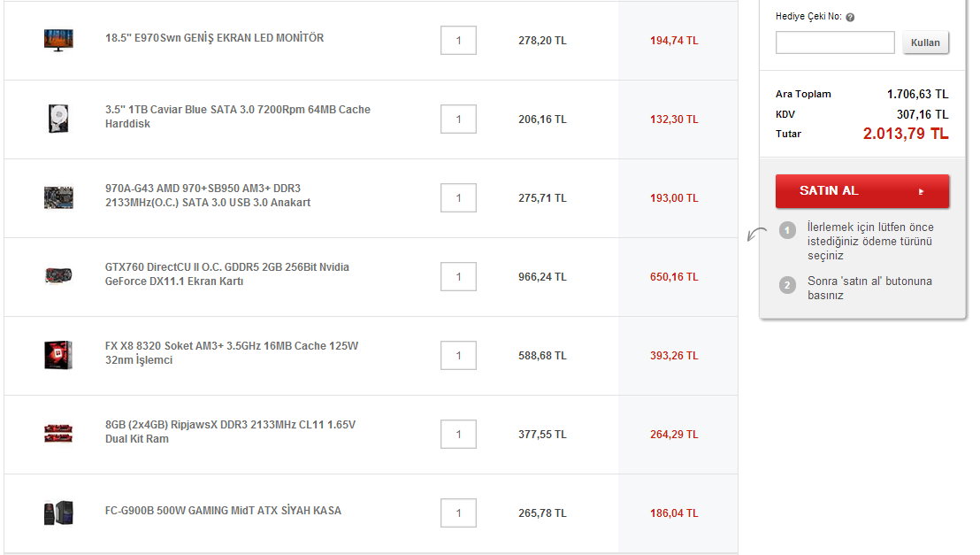
Task: Click quantity field for the 970A-G43 Anakart
Action: [x=458, y=198]
